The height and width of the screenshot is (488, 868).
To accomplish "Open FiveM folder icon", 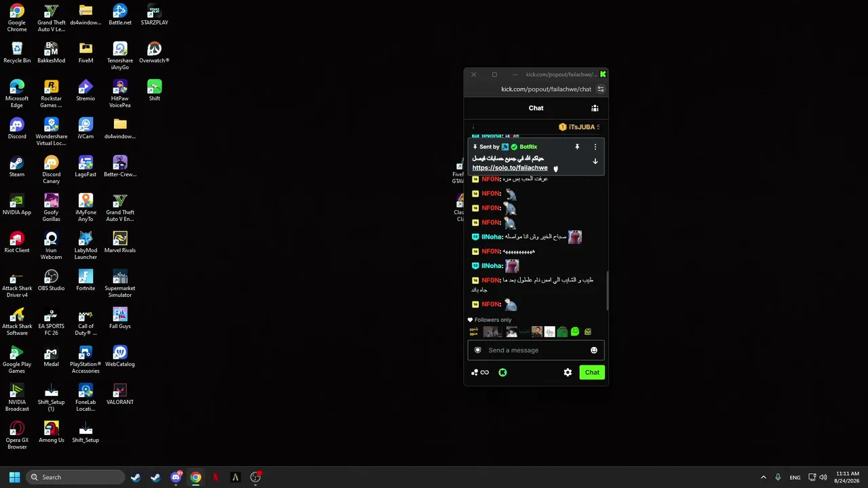I will [85, 53].
